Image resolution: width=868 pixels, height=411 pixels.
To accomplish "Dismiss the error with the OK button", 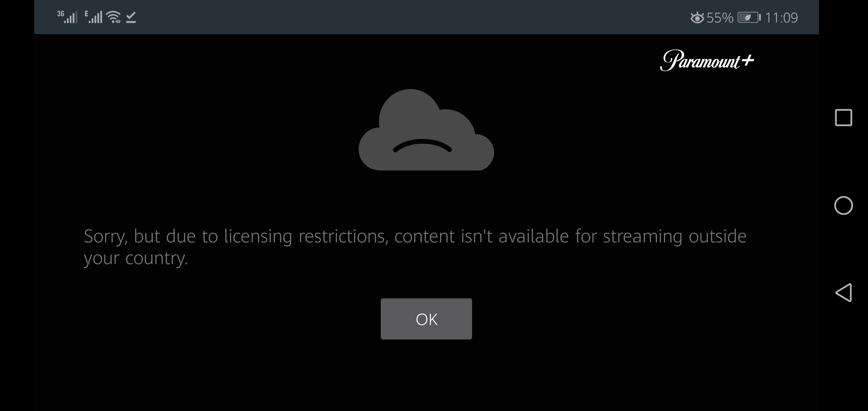I will (426, 319).
